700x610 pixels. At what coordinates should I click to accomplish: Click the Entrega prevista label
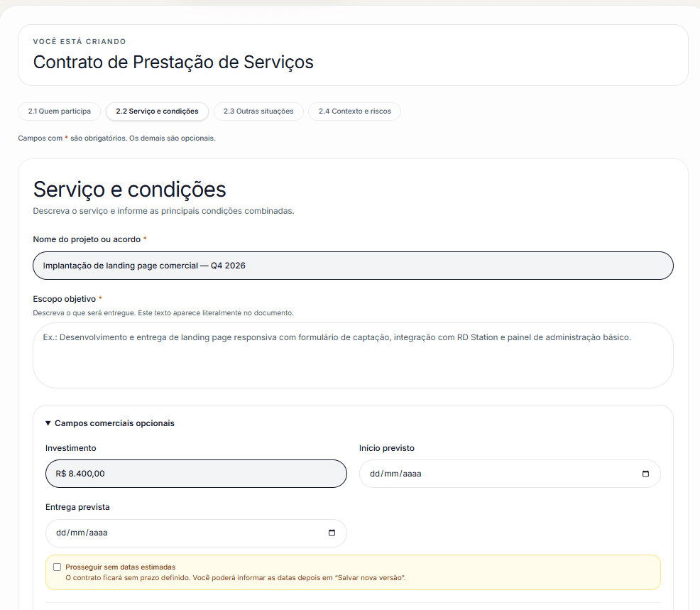pos(77,507)
